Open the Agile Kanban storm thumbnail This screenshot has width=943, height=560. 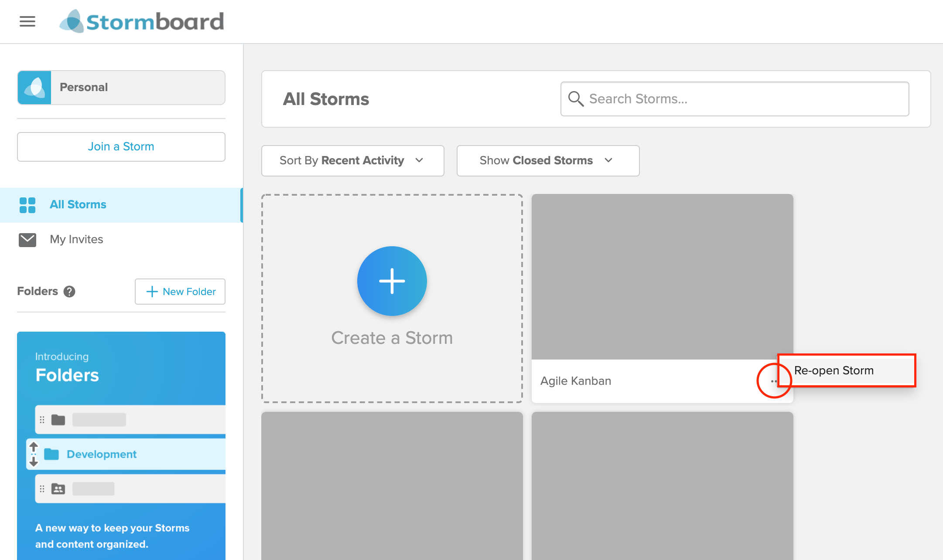point(663,277)
